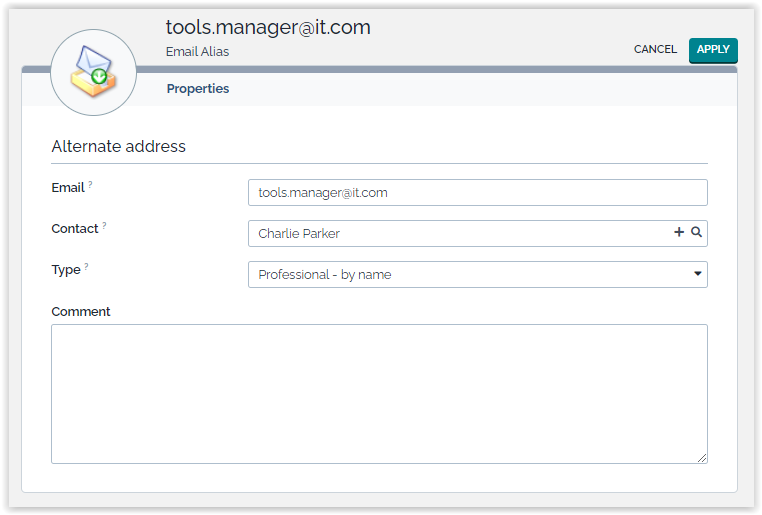The width and height of the screenshot is (762, 515).
Task: Click the Comment box resize handle
Action: [702, 458]
